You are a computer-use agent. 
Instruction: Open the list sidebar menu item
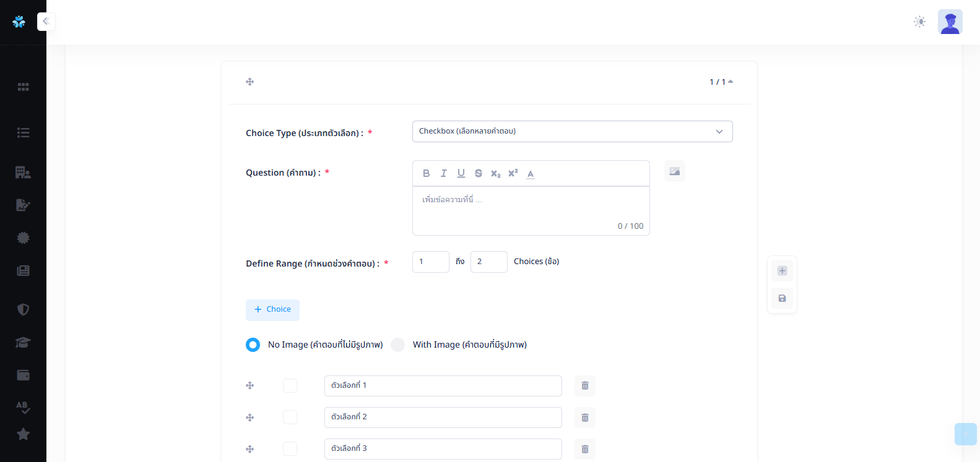click(23, 132)
